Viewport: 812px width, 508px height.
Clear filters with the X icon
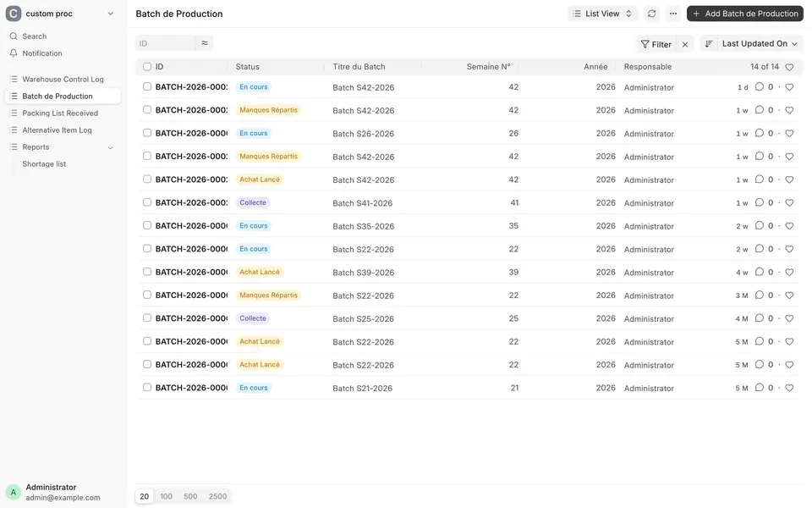tap(684, 44)
